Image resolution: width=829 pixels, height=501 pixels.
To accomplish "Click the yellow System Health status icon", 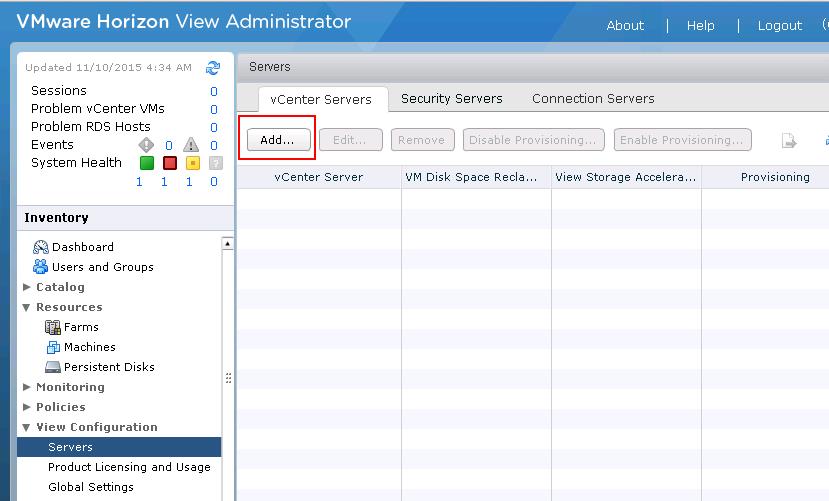I will [x=193, y=163].
